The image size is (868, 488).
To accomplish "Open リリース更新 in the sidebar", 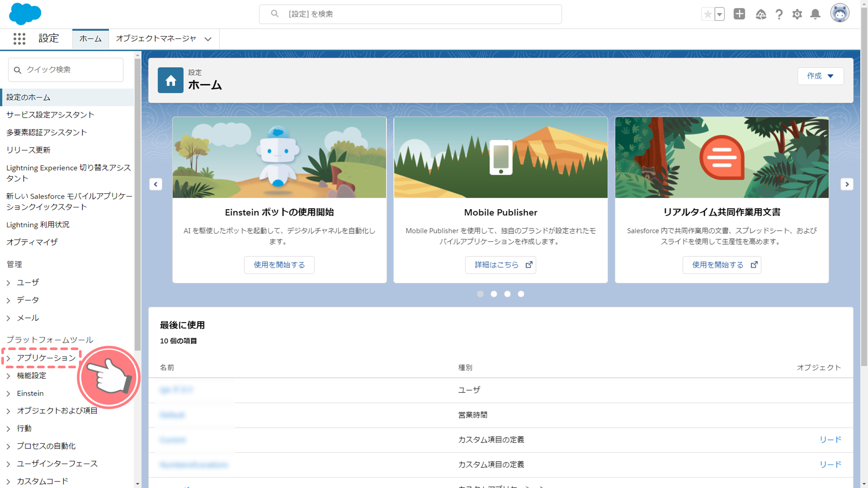I will pos(29,150).
